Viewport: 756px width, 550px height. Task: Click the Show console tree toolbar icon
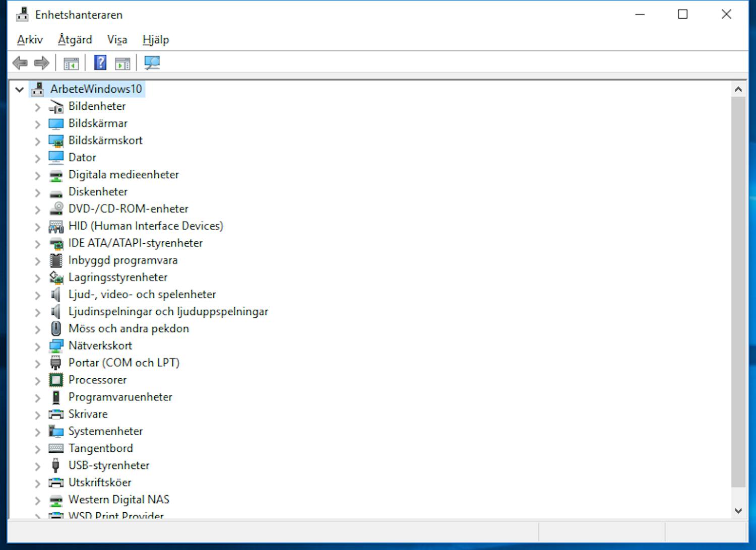(x=71, y=62)
